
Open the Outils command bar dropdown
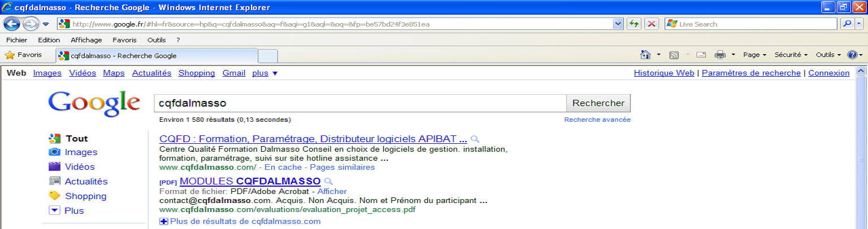(x=828, y=55)
